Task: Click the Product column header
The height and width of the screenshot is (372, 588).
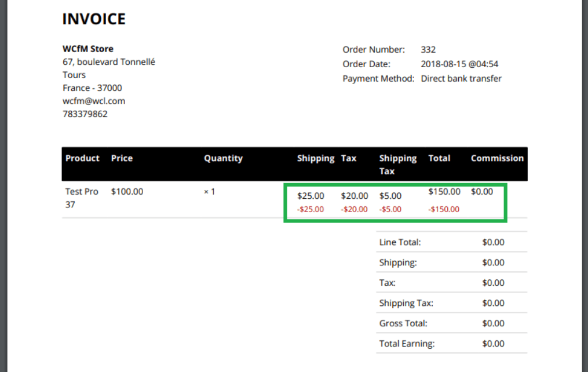Action: [x=82, y=158]
